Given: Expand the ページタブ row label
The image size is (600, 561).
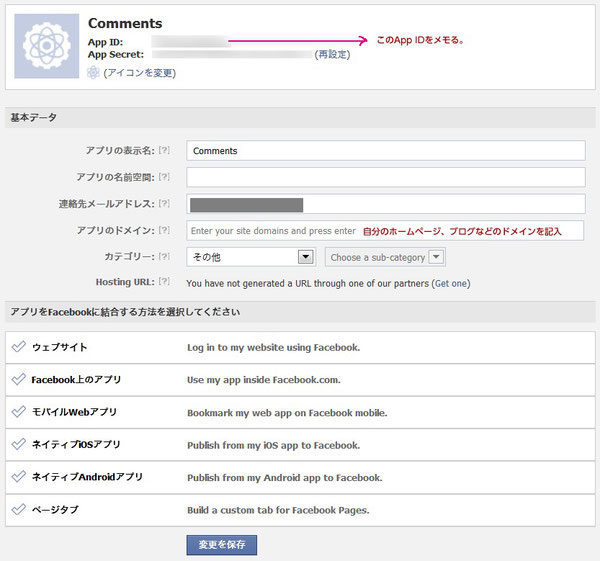Looking at the screenshot, I should point(55,510).
